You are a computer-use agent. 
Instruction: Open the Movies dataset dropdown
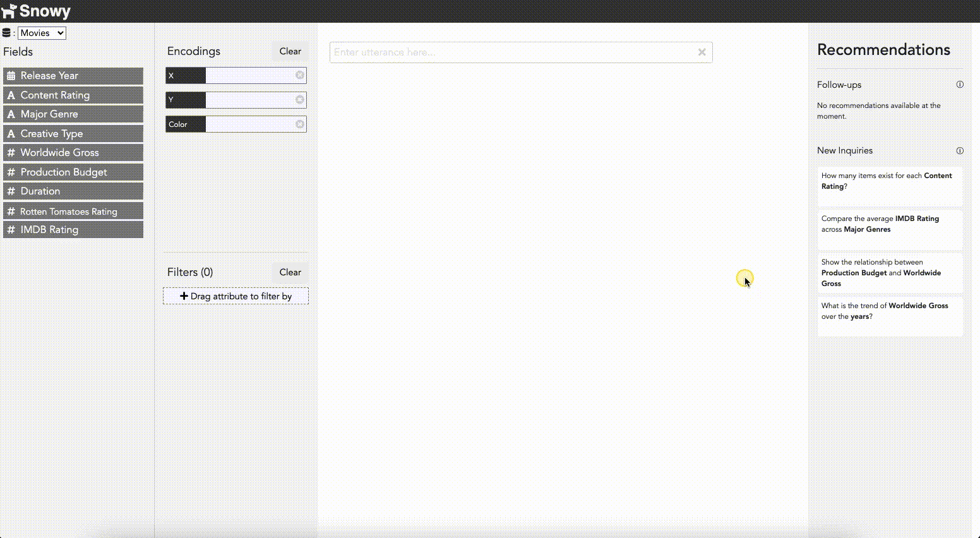point(42,33)
